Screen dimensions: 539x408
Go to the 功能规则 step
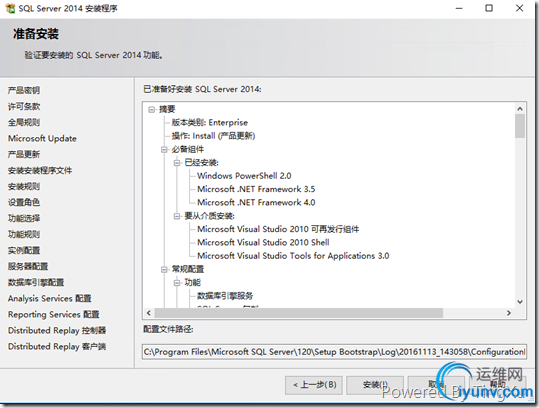pos(24,234)
